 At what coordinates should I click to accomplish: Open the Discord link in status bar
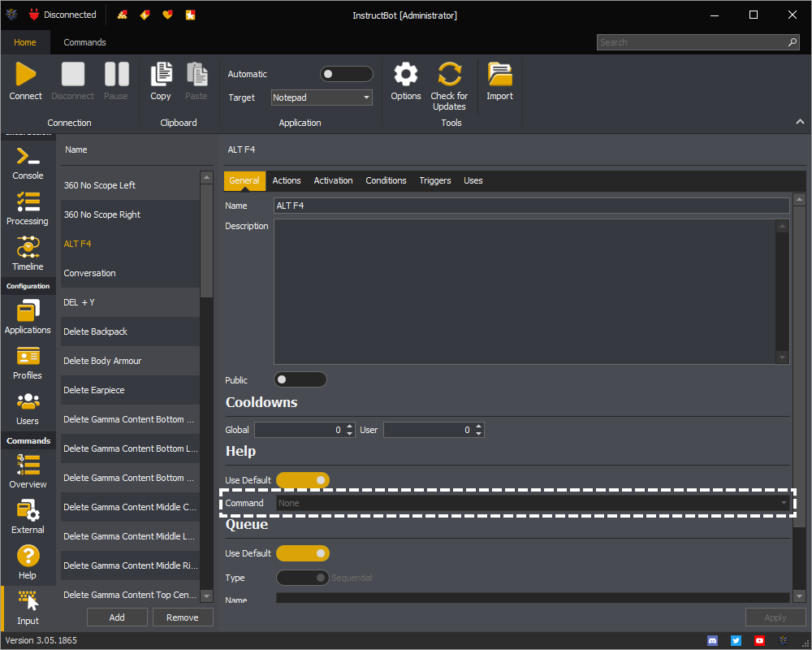pos(713,641)
